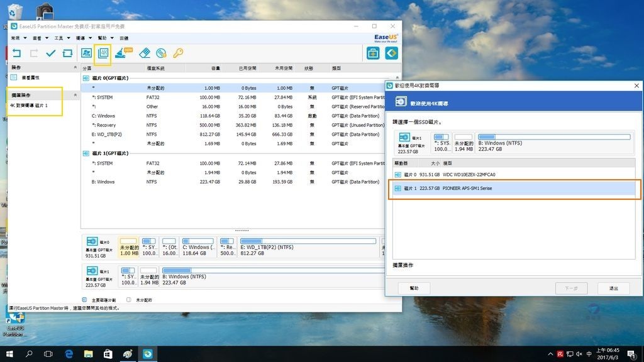Open Windows Start menu on taskbar
Image resolution: width=644 pixels, height=362 pixels.
[9, 354]
